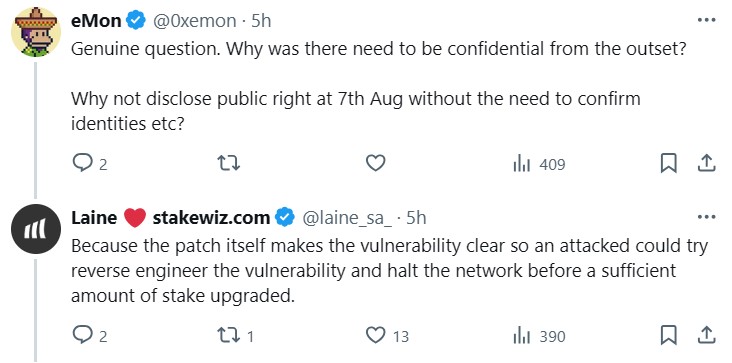Image resolution: width=732 pixels, height=363 pixels.
Task: Share Laine's tweet via upload icon
Action: 706,335
